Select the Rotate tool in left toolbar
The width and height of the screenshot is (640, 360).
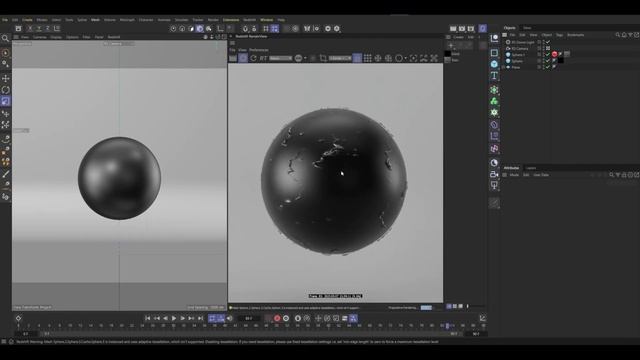click(6, 90)
